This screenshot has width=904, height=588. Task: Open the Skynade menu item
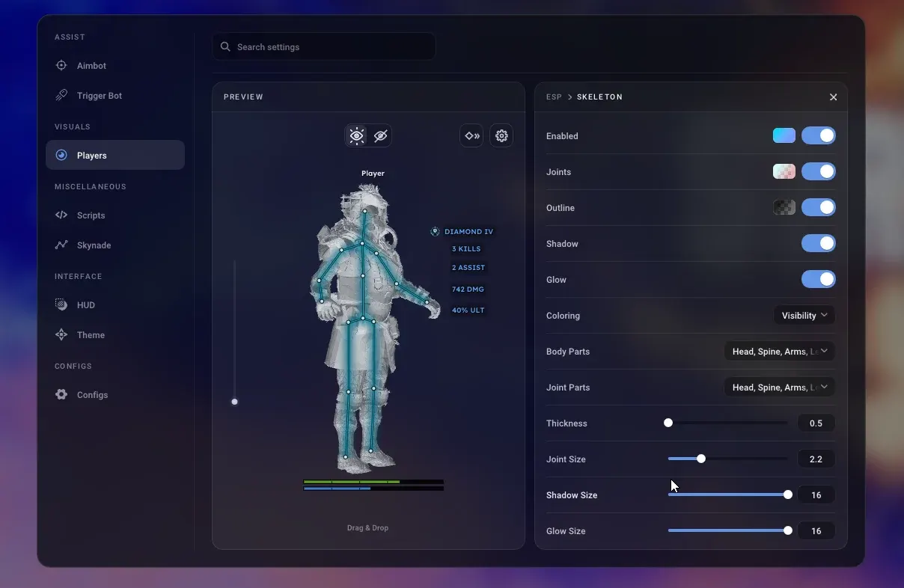pos(115,245)
